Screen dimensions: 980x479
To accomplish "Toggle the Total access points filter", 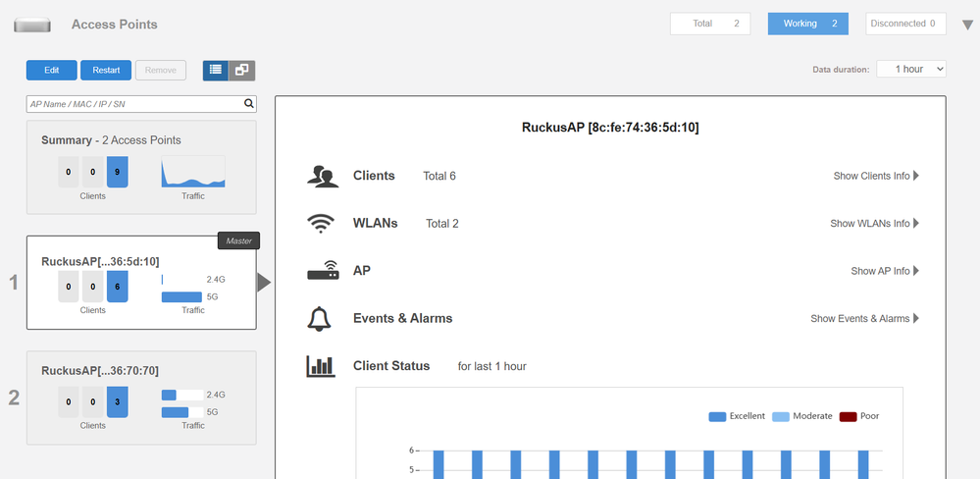I will coord(709,24).
